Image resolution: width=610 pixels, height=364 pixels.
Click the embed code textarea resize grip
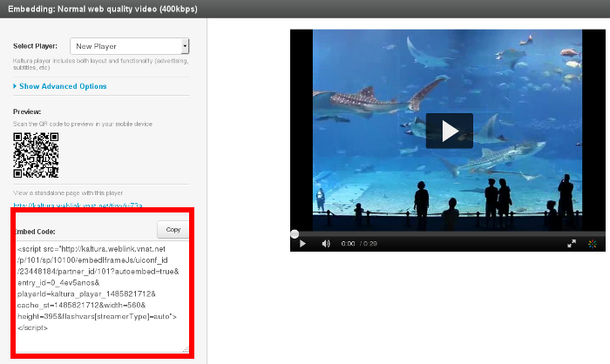click(x=186, y=349)
